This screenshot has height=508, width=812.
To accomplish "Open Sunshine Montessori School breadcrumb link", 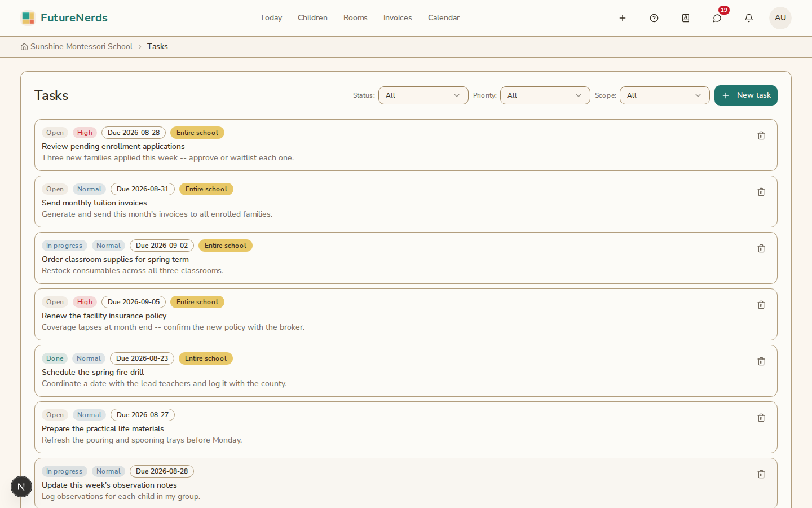I will pos(81,47).
